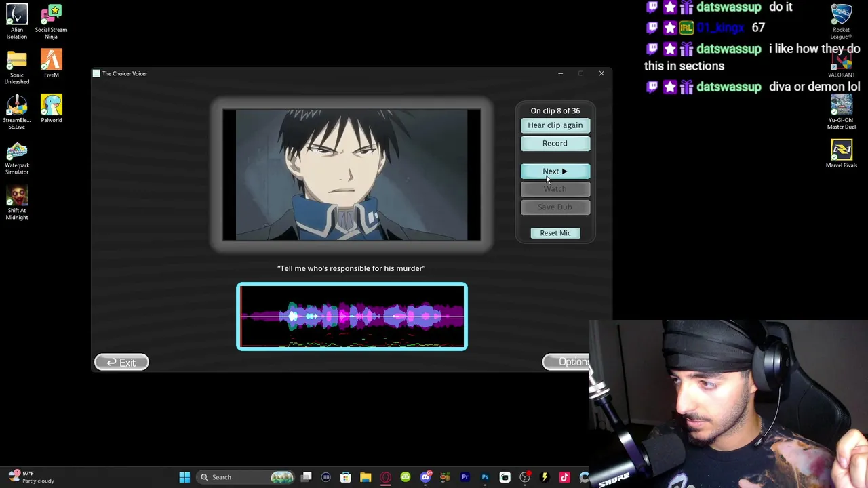Image resolution: width=868 pixels, height=488 pixels.
Task: Click the "On clip 8 of 36" counter text
Action: point(555,110)
